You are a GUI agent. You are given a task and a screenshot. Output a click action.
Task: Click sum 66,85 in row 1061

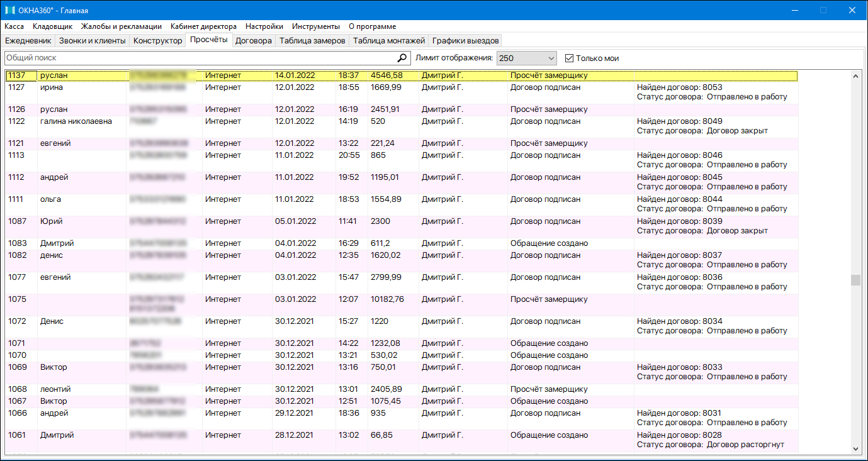[381, 435]
